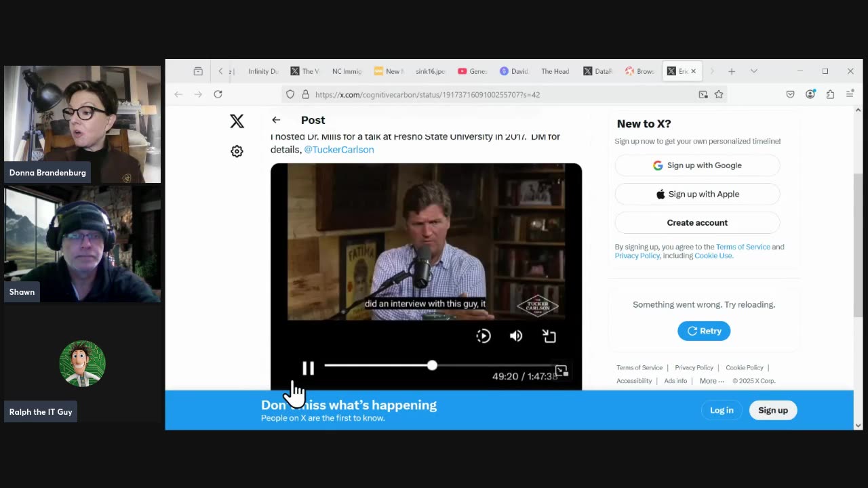
Task: Switch to the Infinity tab
Action: 263,71
